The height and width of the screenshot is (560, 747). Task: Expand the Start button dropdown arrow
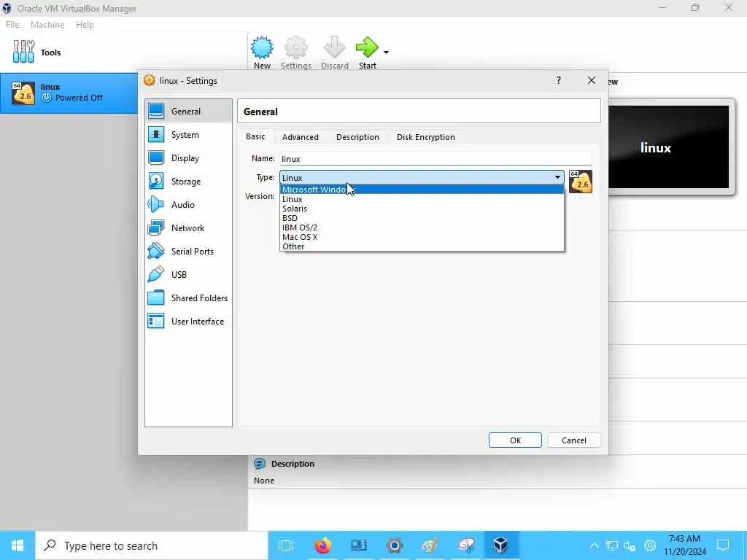point(386,52)
